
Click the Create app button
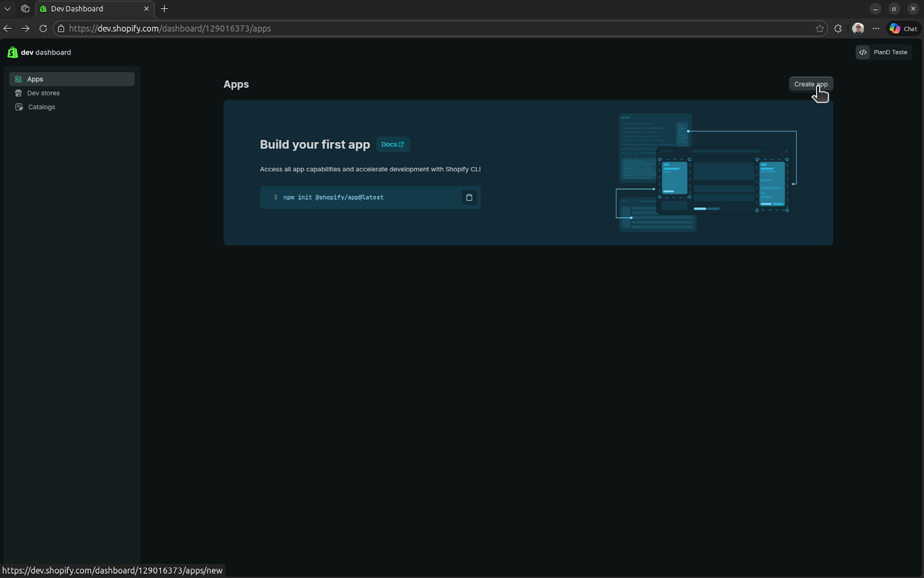coord(811,84)
